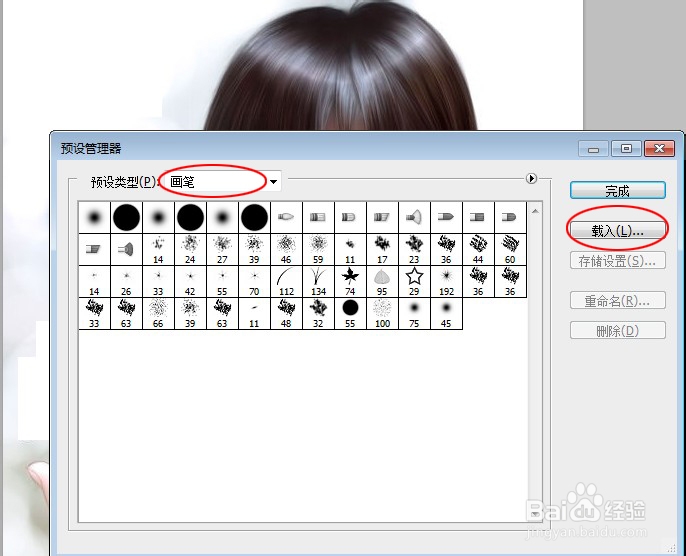Select the soft round brush labeled 45
686x556 pixels.
446,314
